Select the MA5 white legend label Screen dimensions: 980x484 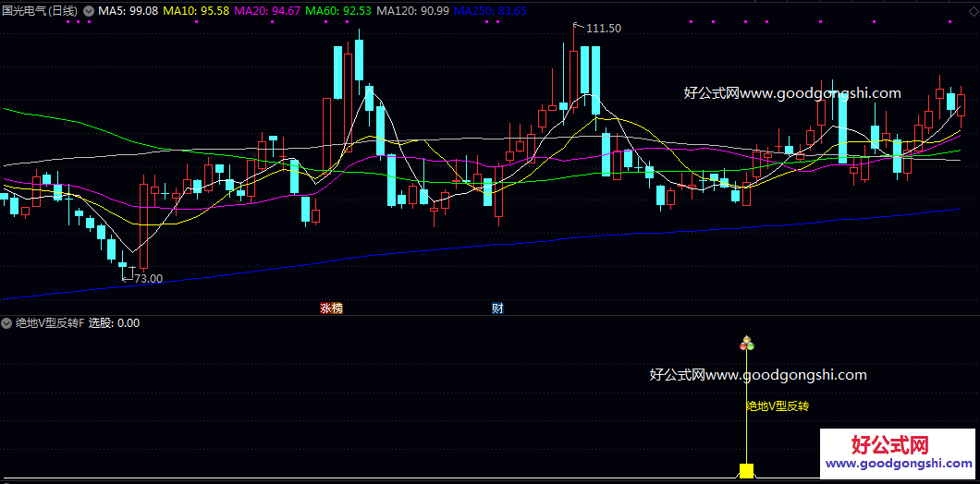128,10
